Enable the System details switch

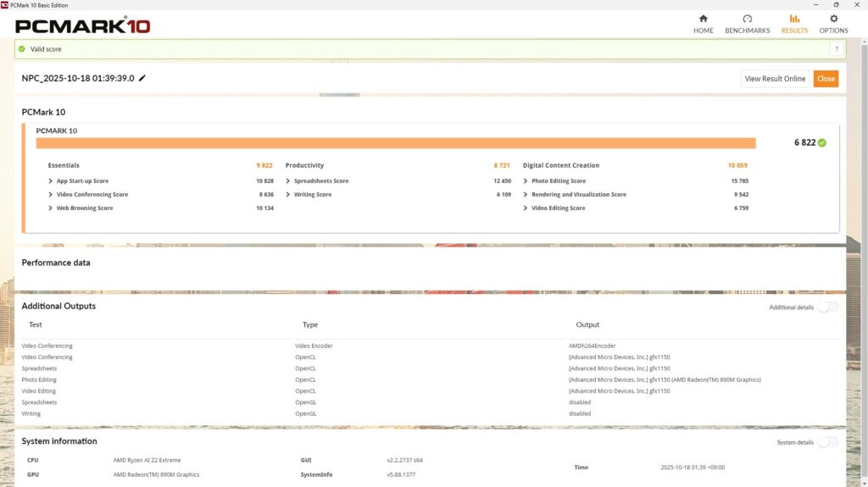827,442
